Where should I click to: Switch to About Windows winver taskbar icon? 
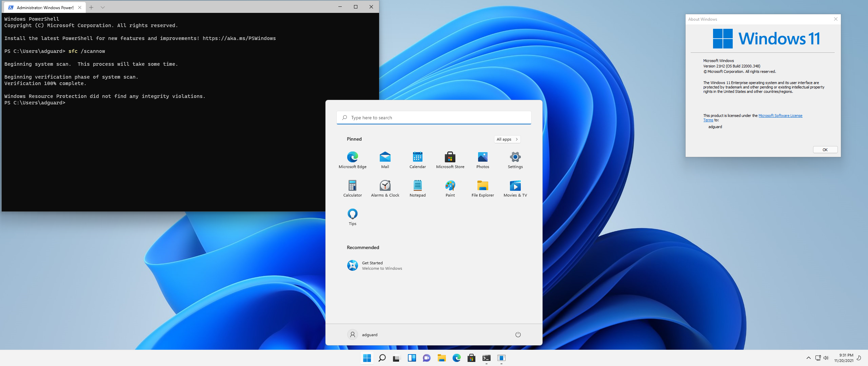501,358
